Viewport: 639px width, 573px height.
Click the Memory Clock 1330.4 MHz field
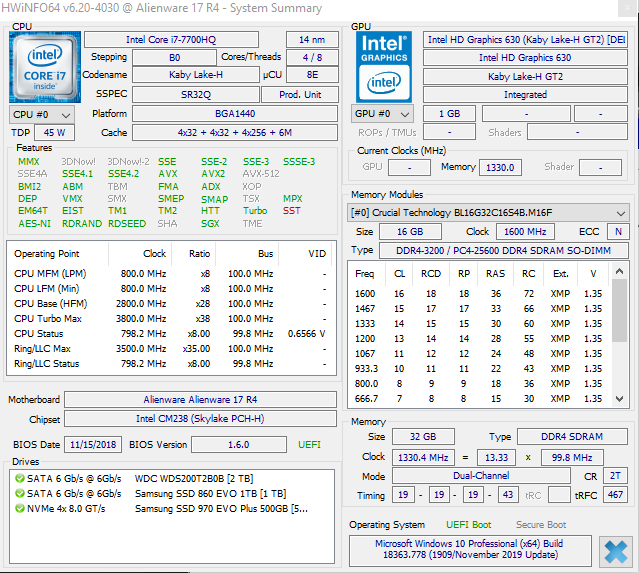click(423, 457)
